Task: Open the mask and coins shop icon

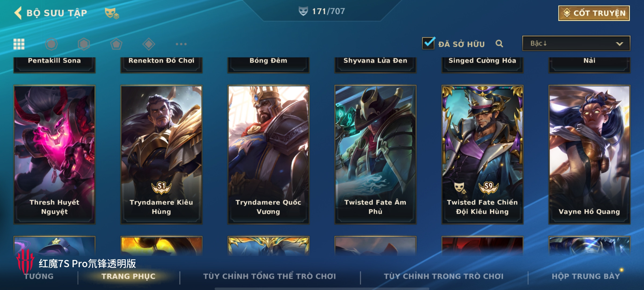Action: coord(112,13)
